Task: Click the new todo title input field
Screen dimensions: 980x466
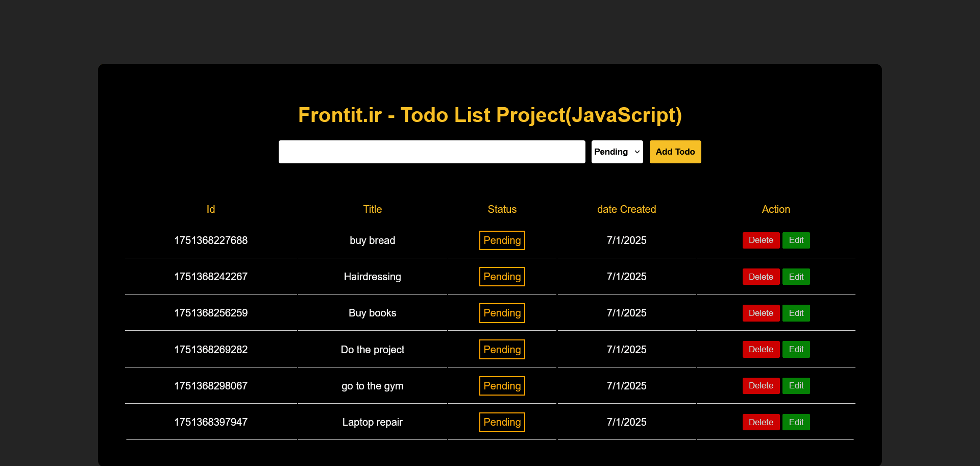Action: [x=432, y=152]
